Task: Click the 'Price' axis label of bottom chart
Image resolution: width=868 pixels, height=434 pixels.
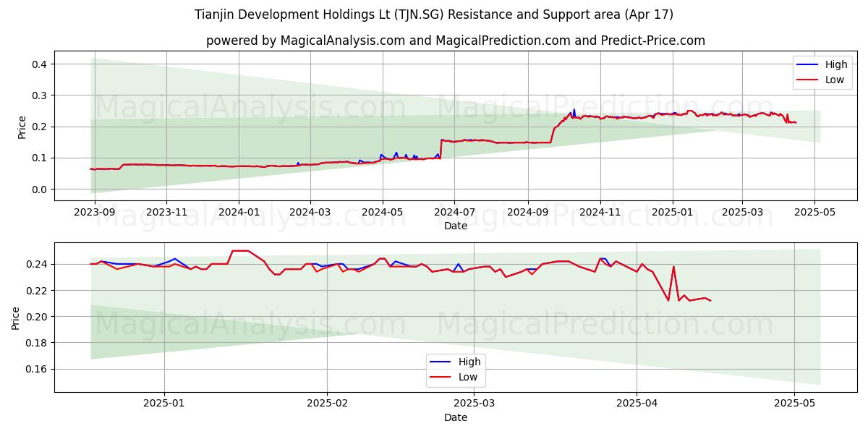Action: coord(16,318)
